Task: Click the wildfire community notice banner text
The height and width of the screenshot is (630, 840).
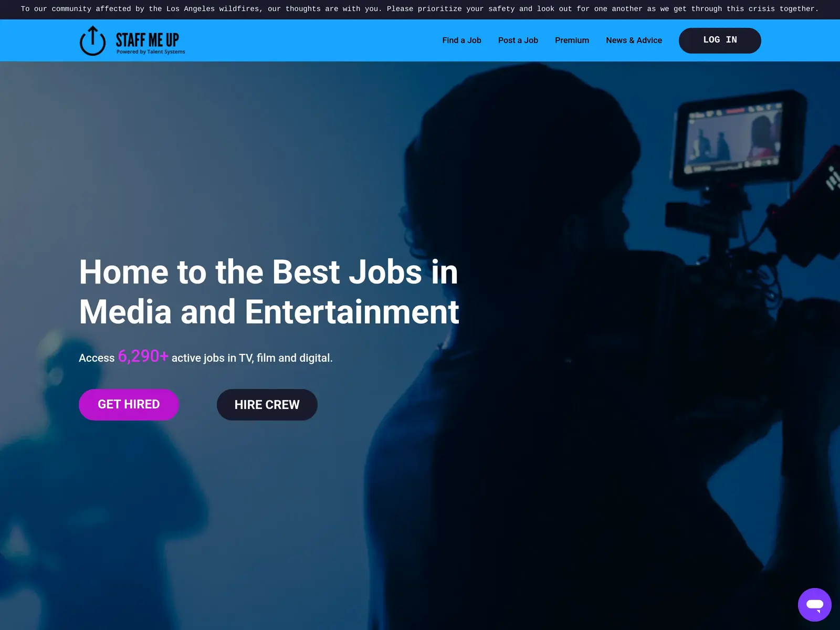Action: point(419,9)
